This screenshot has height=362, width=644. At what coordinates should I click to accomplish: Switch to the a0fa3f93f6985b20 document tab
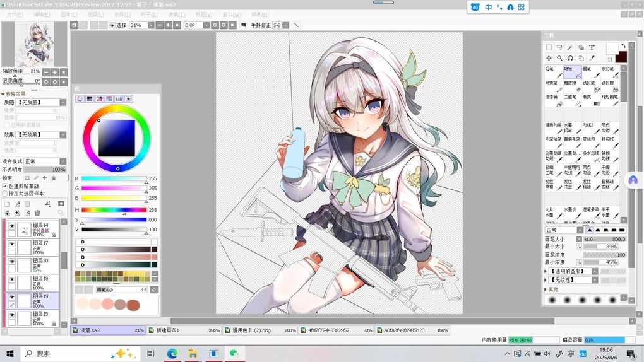point(412,330)
